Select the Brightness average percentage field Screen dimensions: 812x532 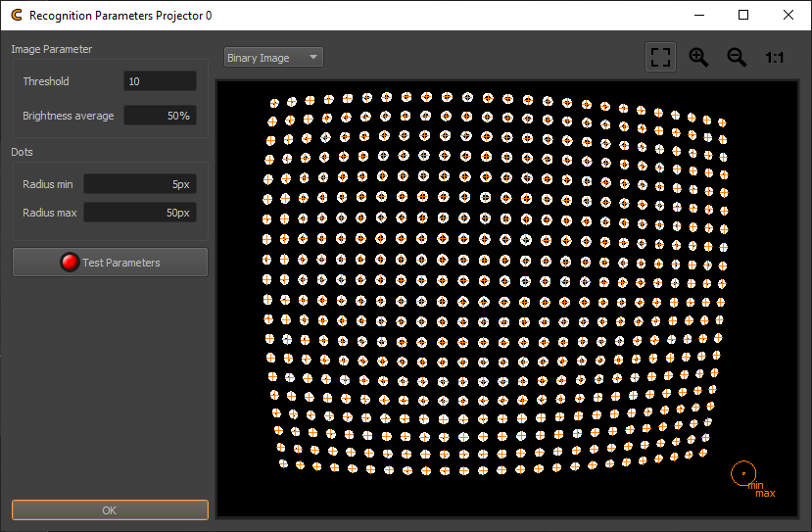point(160,116)
